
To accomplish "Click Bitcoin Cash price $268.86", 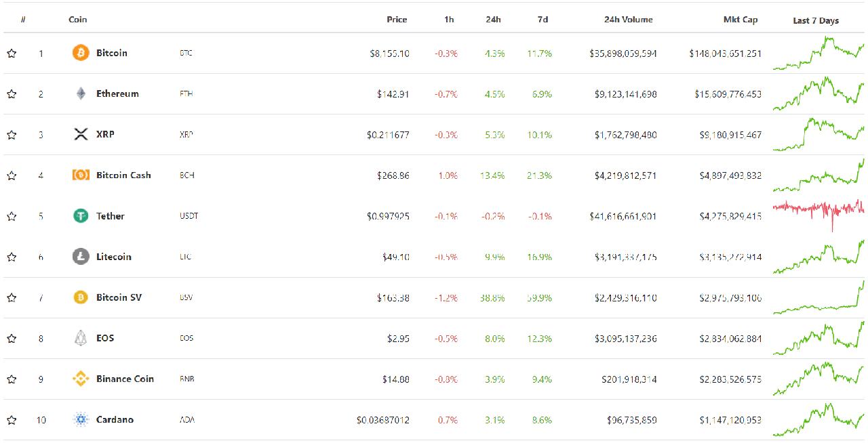I will 393,175.
